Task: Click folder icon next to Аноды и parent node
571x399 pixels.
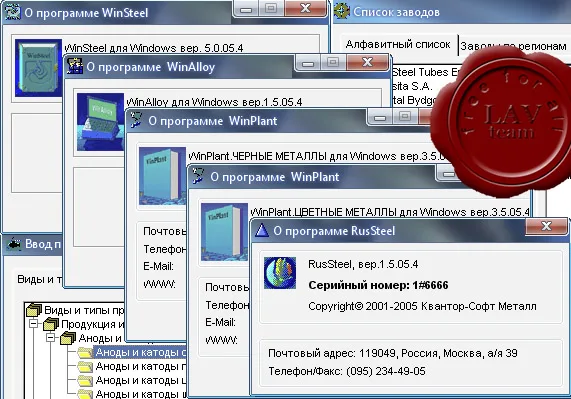Action: pyautogui.click(x=68, y=338)
